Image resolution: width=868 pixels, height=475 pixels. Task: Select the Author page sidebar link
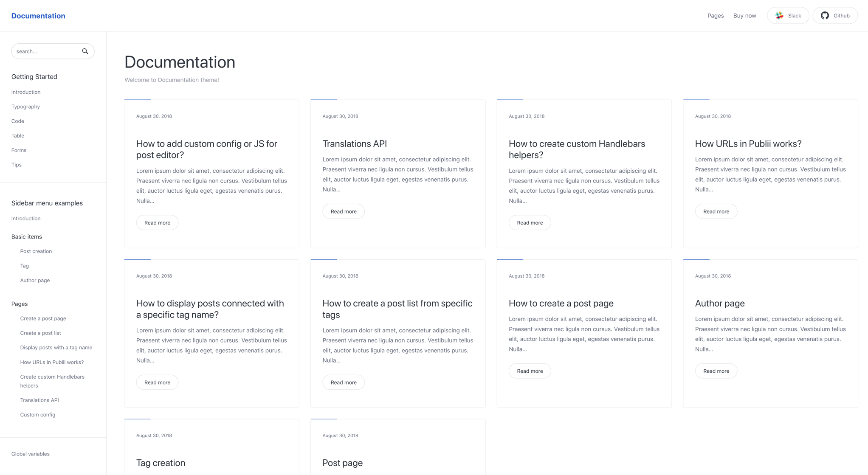tap(35, 280)
